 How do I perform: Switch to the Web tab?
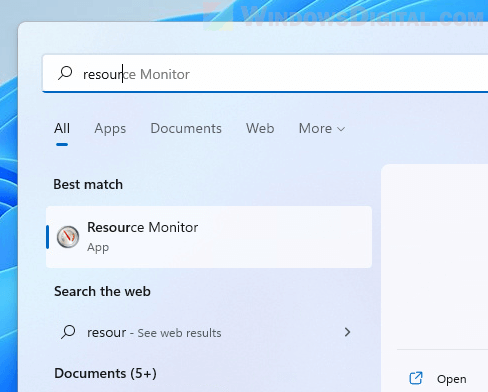[x=260, y=128]
